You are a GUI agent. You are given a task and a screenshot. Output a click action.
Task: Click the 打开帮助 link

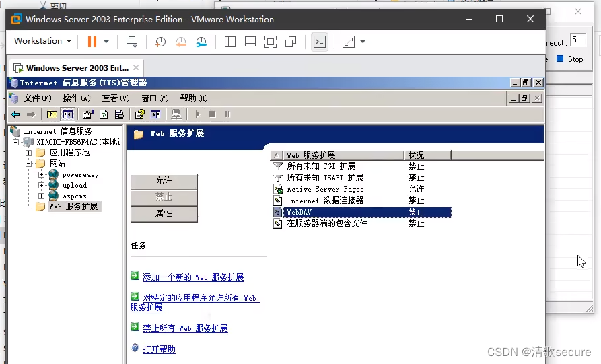[x=159, y=349]
